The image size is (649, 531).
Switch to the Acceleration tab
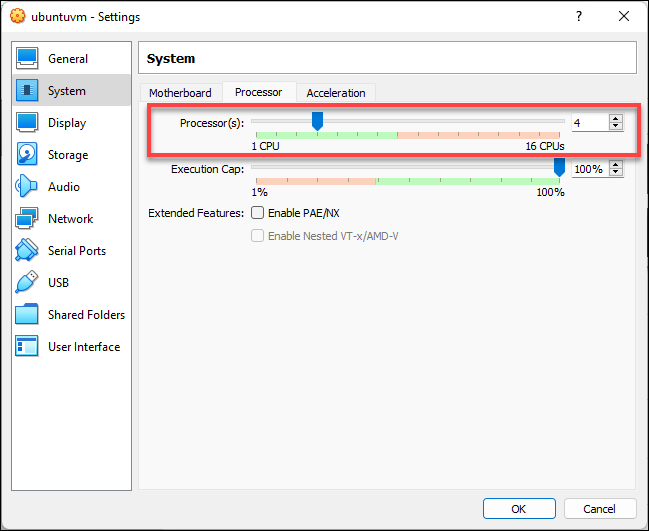tap(336, 93)
